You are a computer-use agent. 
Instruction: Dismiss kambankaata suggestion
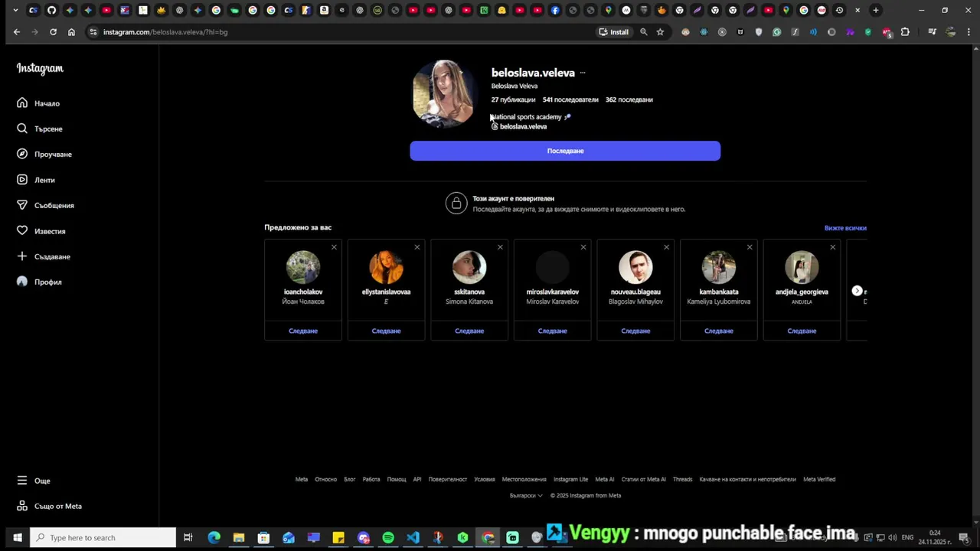coord(750,247)
